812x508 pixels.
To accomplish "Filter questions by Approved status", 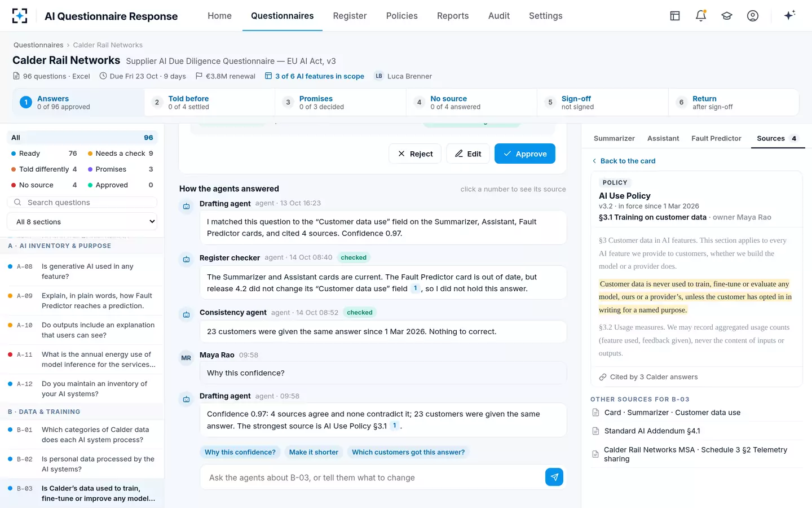I will click(121, 185).
